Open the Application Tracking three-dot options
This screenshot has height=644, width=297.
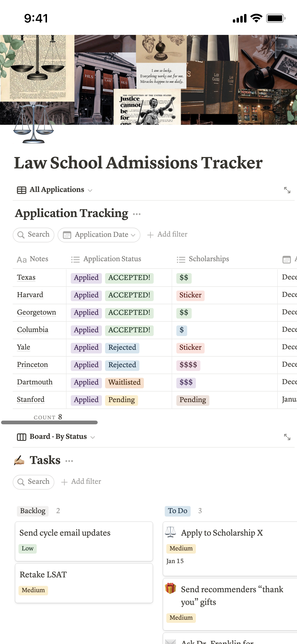(137, 214)
